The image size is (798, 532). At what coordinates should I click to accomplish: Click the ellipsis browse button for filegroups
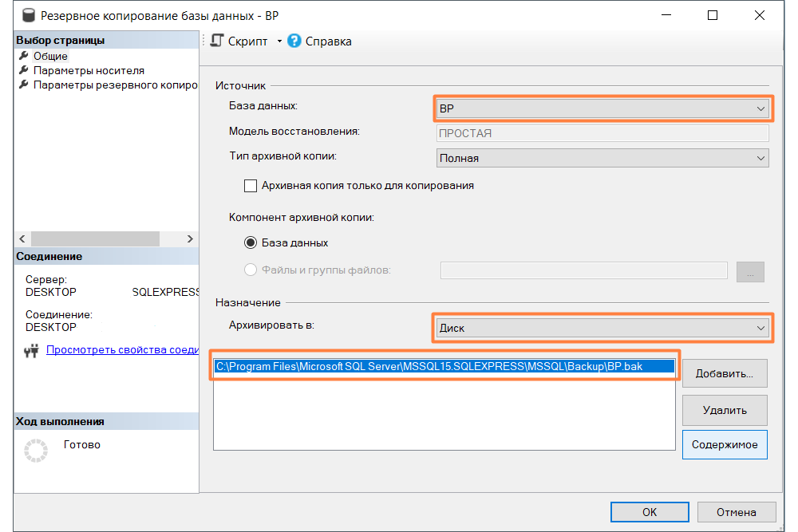750,272
